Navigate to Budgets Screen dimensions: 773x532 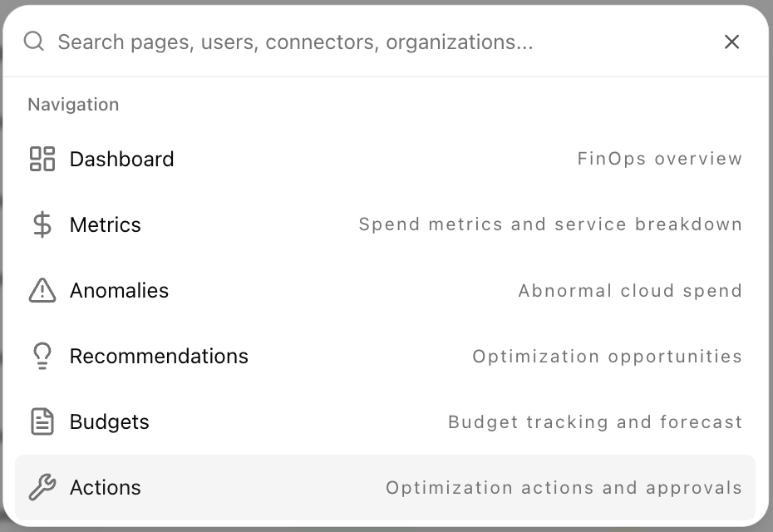pos(110,421)
